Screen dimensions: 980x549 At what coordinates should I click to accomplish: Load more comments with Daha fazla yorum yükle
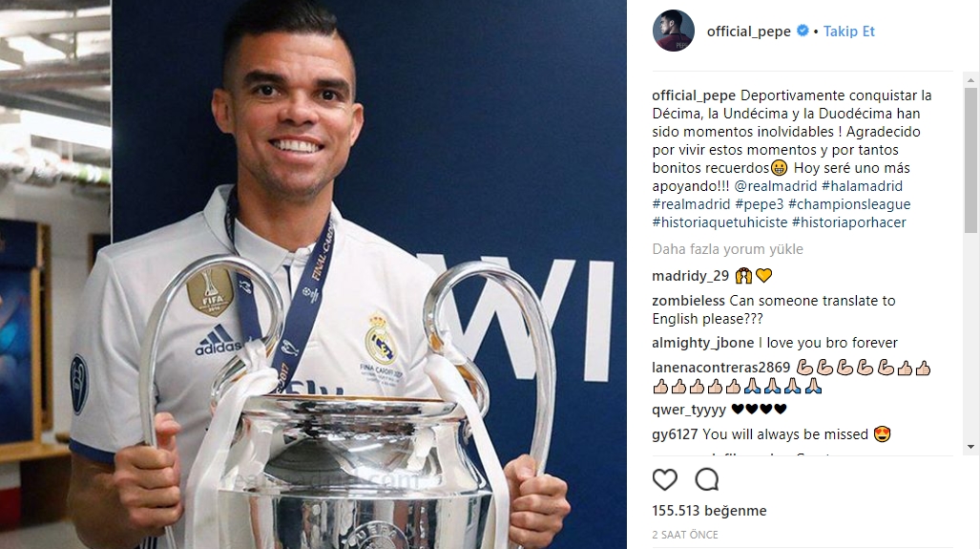click(x=727, y=249)
